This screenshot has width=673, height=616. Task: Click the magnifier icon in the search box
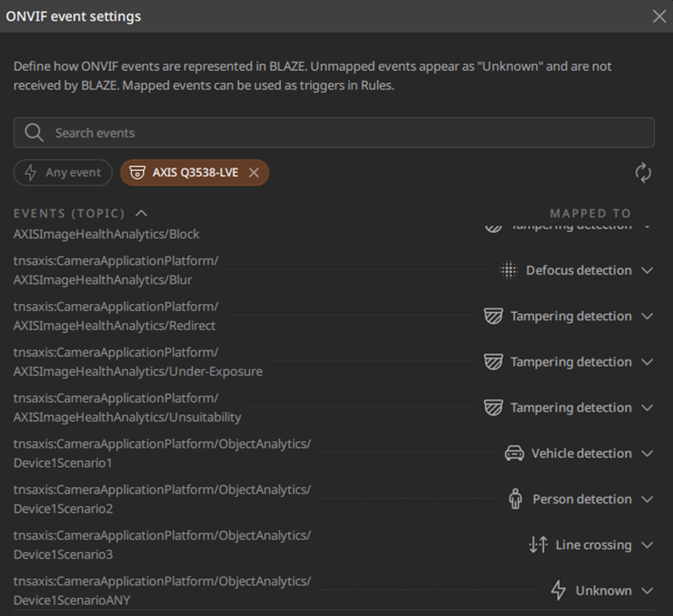click(34, 132)
